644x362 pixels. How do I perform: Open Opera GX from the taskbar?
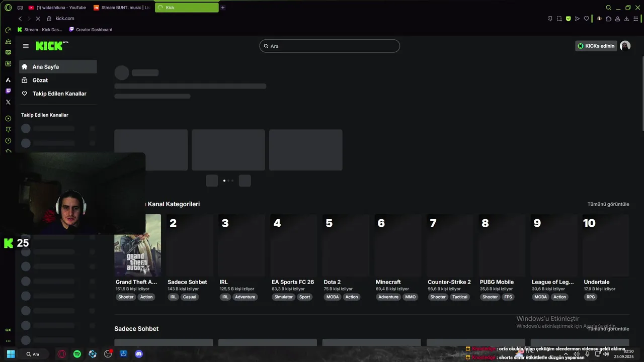pyautogui.click(x=61, y=354)
